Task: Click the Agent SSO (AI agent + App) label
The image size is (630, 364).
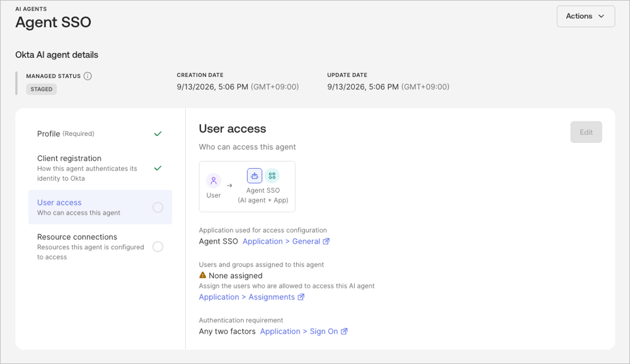Action: click(263, 195)
